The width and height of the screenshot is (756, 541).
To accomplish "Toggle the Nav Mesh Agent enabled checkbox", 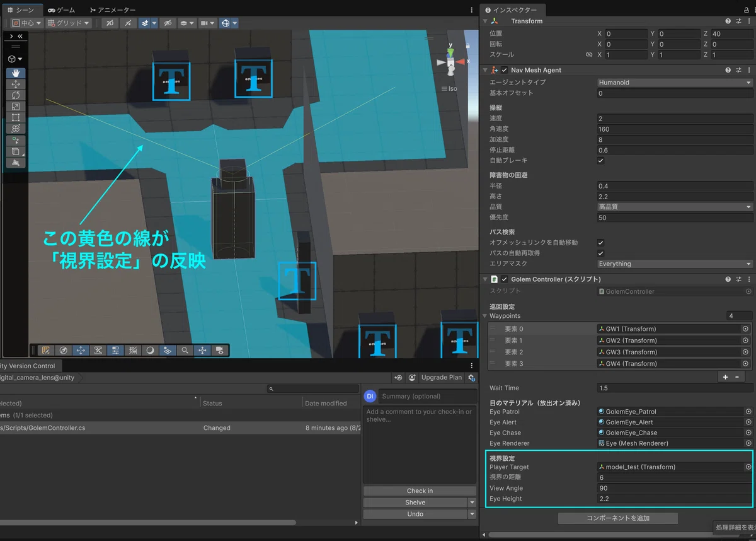I will (505, 70).
